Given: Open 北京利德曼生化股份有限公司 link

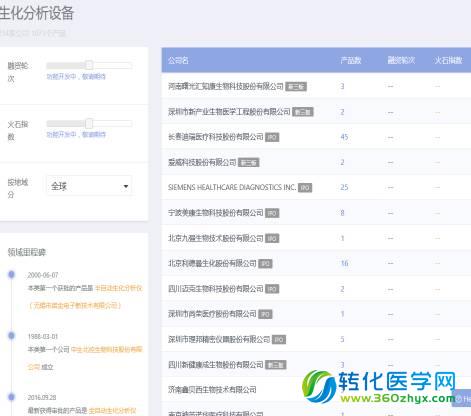Looking at the screenshot, I should point(212,263).
